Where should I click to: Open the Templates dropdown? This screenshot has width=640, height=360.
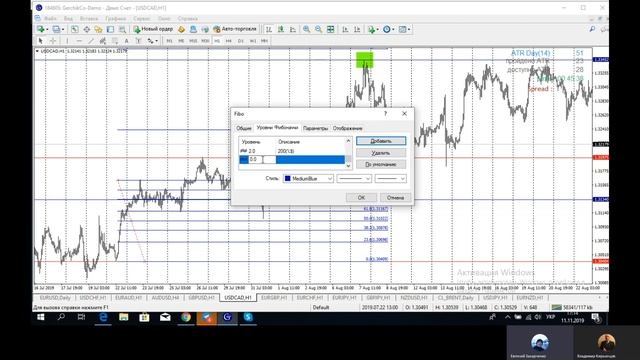(x=404, y=29)
